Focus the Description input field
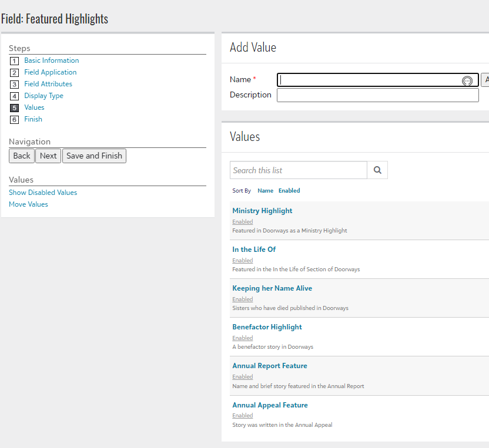Image resolution: width=489 pixels, height=448 pixels. tap(377, 95)
